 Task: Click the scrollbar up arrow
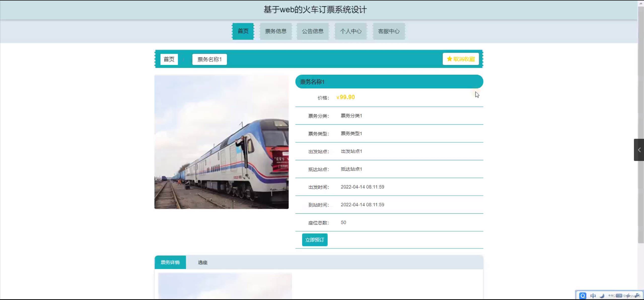coord(641,3)
